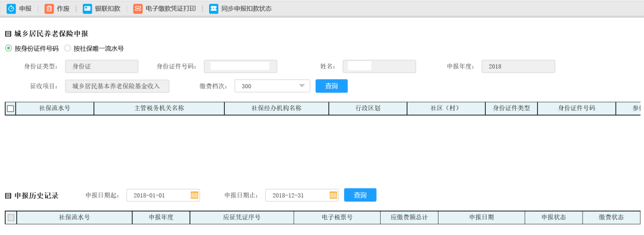This screenshot has width=644, height=235.
Task: Tick the select-all checkbox in upper table header
Action: 11,109
